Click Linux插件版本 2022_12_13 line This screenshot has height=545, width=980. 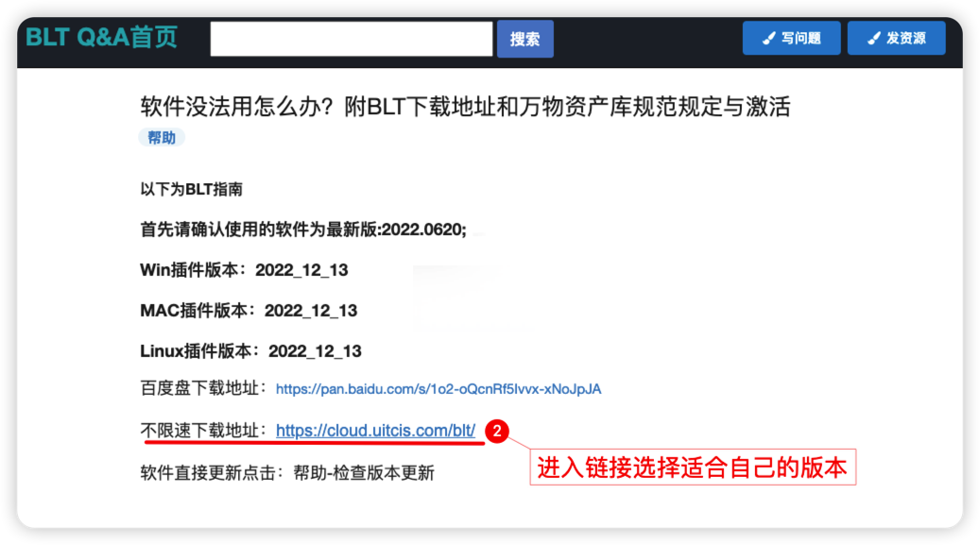click(x=250, y=351)
